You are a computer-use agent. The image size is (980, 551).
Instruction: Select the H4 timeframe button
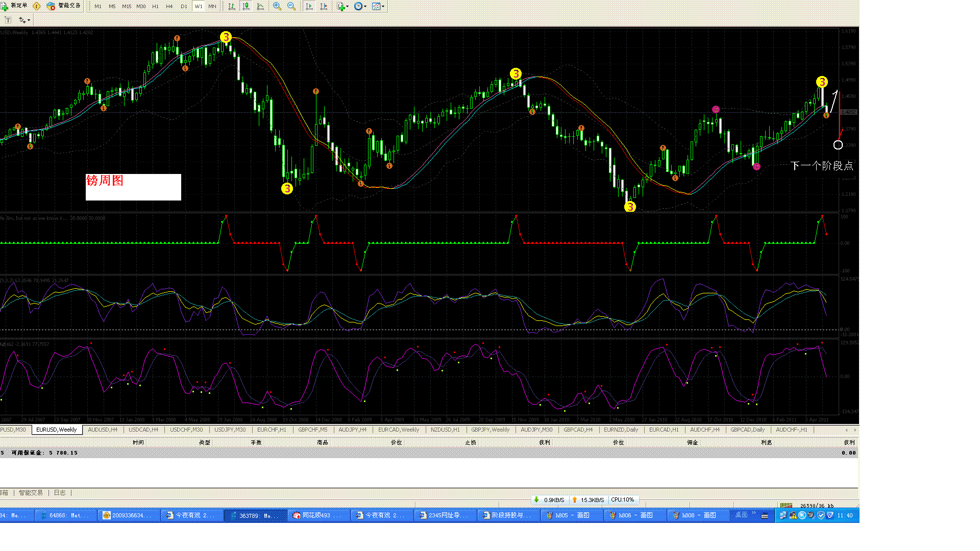point(169,6)
